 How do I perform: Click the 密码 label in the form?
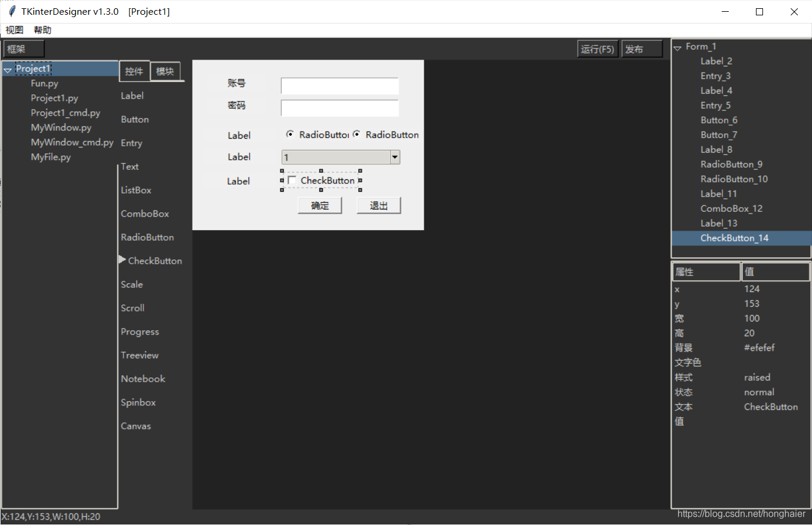pos(237,105)
